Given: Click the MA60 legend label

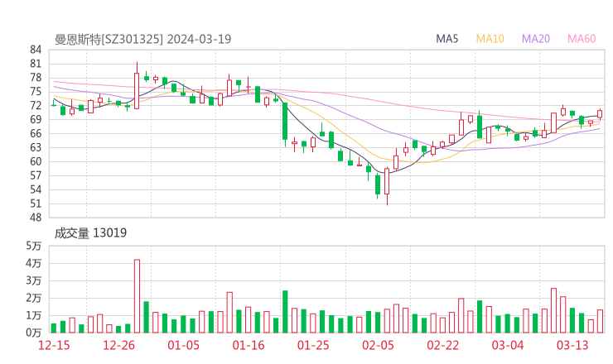Looking at the screenshot, I should [582, 39].
